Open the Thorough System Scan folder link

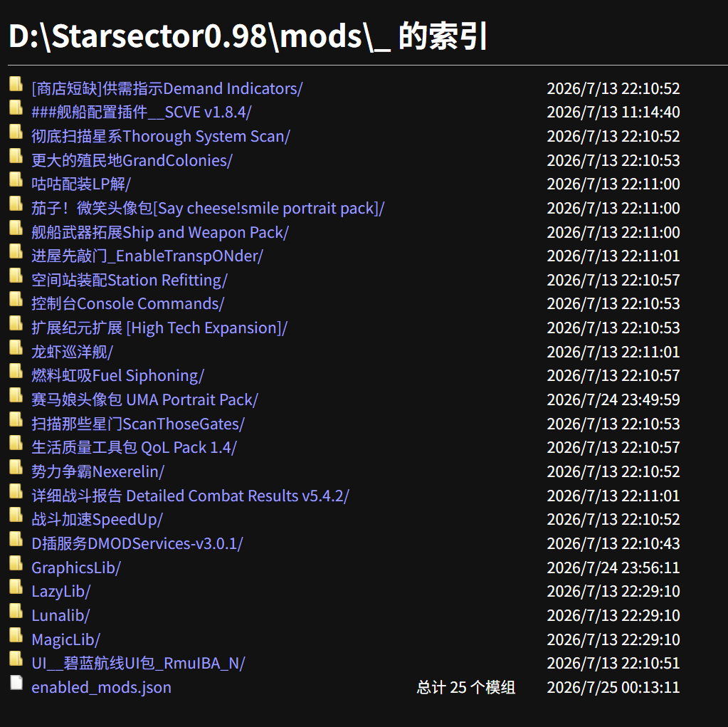click(x=161, y=137)
